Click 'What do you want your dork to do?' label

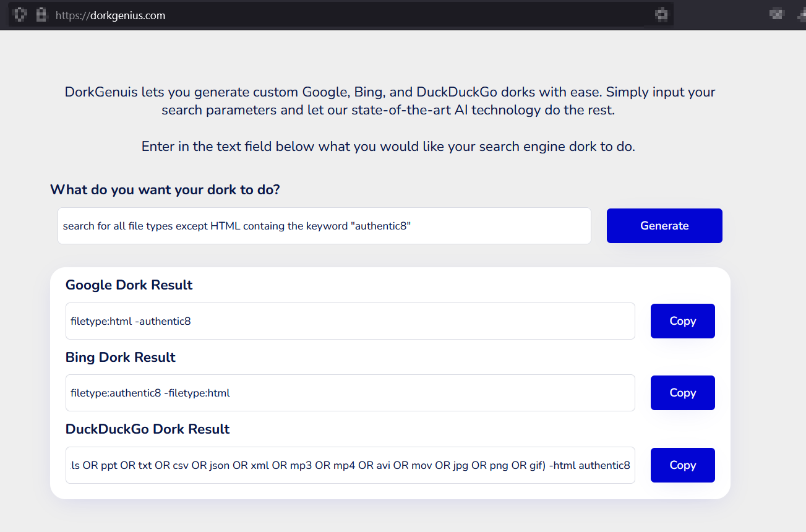click(165, 190)
